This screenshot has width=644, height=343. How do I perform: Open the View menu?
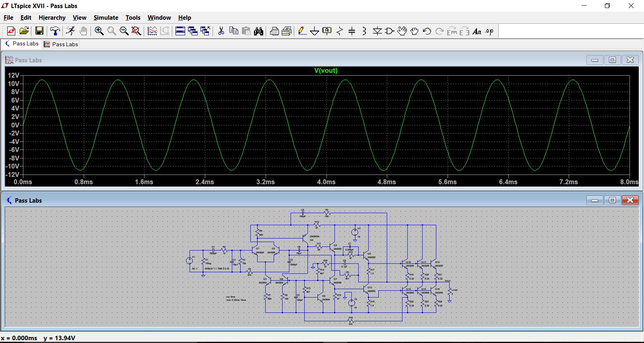tap(79, 18)
